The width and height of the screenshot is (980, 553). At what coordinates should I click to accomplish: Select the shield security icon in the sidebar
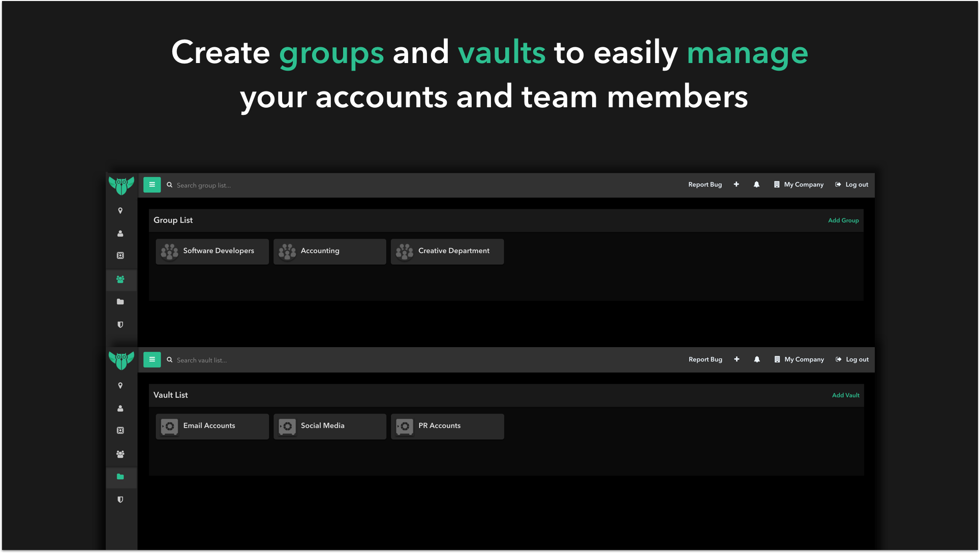pyautogui.click(x=120, y=325)
